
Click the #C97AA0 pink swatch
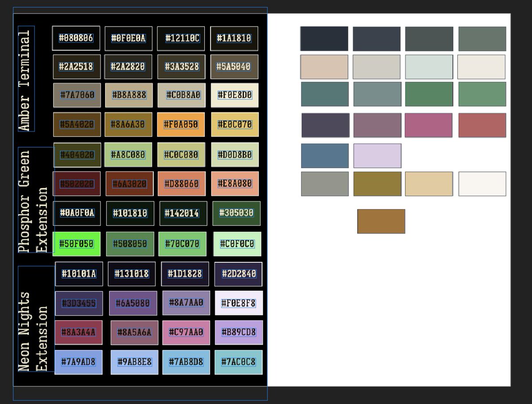point(186,332)
